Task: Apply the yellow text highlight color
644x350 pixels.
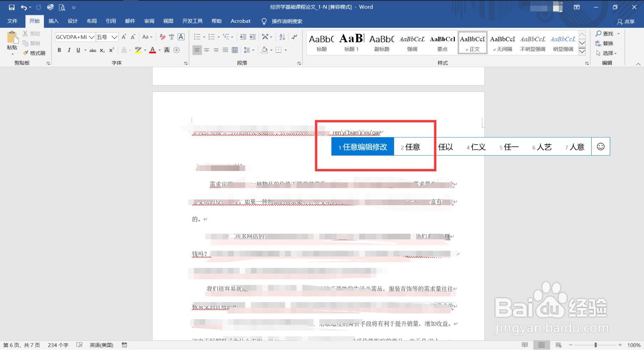Action: pos(138,50)
